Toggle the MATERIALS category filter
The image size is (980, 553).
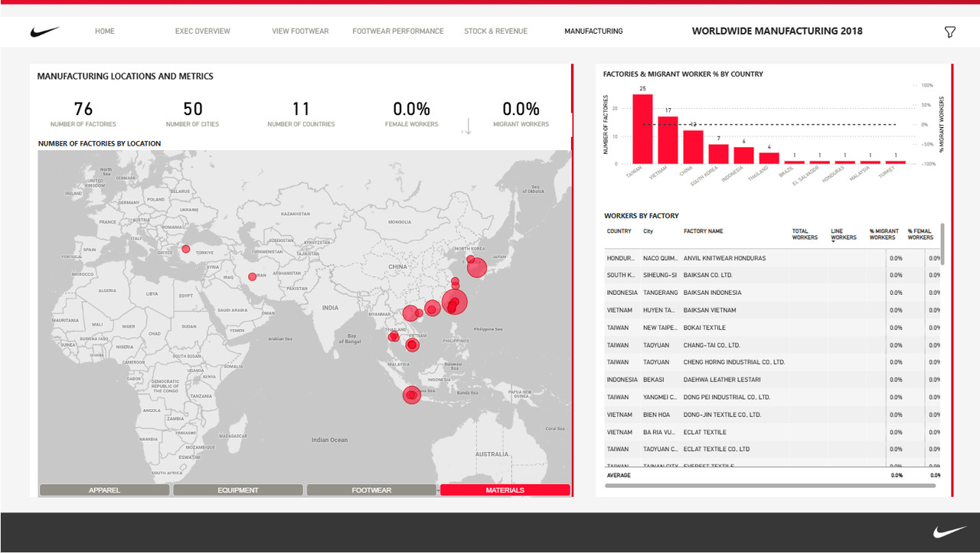click(505, 490)
